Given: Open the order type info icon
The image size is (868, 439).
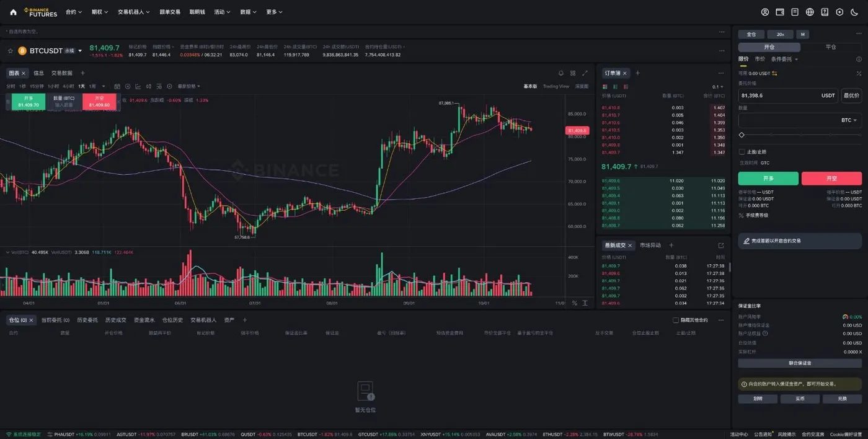Looking at the screenshot, I should [x=859, y=60].
